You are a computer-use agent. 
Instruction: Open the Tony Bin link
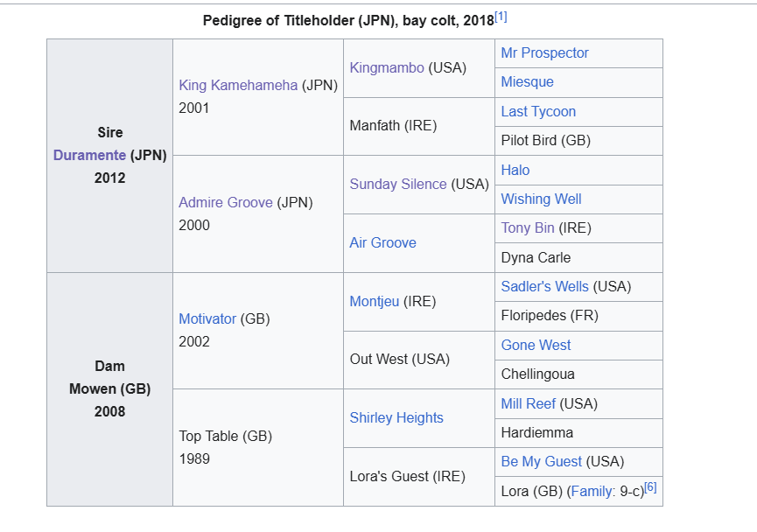click(x=528, y=228)
